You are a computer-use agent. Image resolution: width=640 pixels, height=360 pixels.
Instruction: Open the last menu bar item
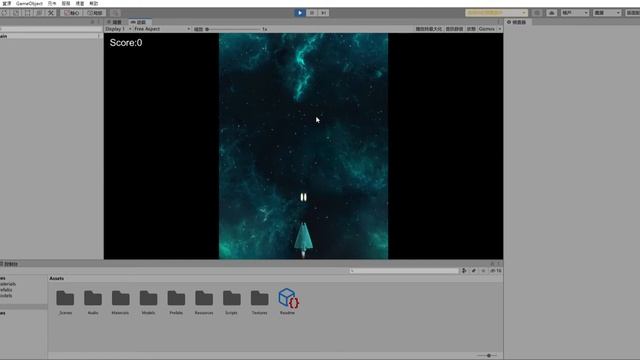[x=94, y=3]
